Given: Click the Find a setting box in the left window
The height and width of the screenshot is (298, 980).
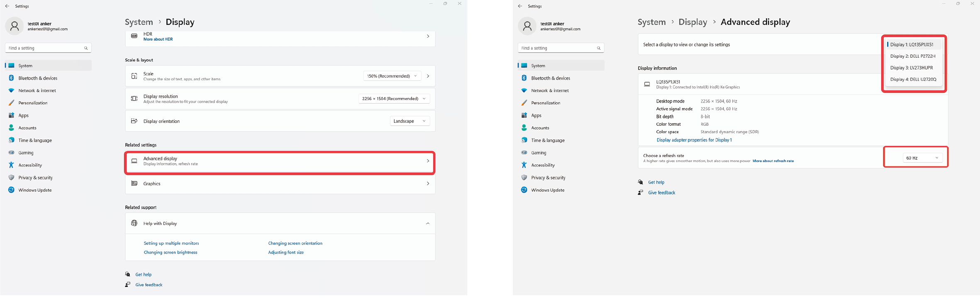Looking at the screenshot, I should click(46, 48).
